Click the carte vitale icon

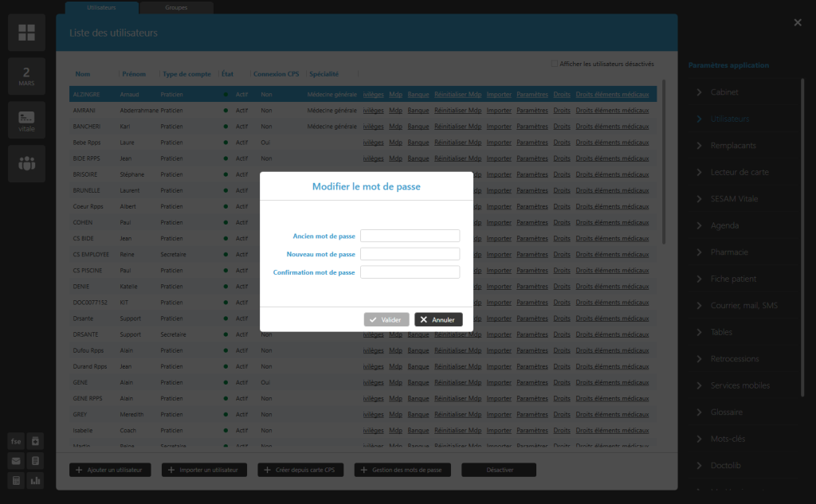pos(27,120)
